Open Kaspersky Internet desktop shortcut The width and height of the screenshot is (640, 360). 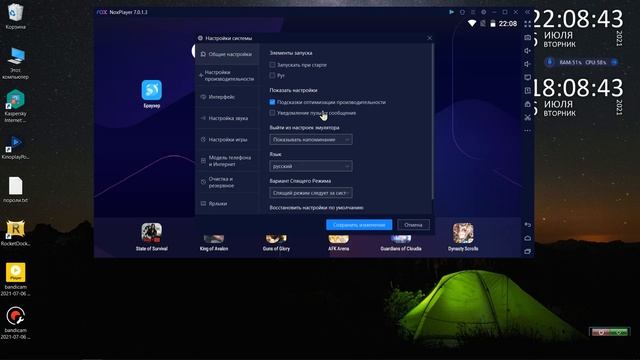(x=16, y=106)
